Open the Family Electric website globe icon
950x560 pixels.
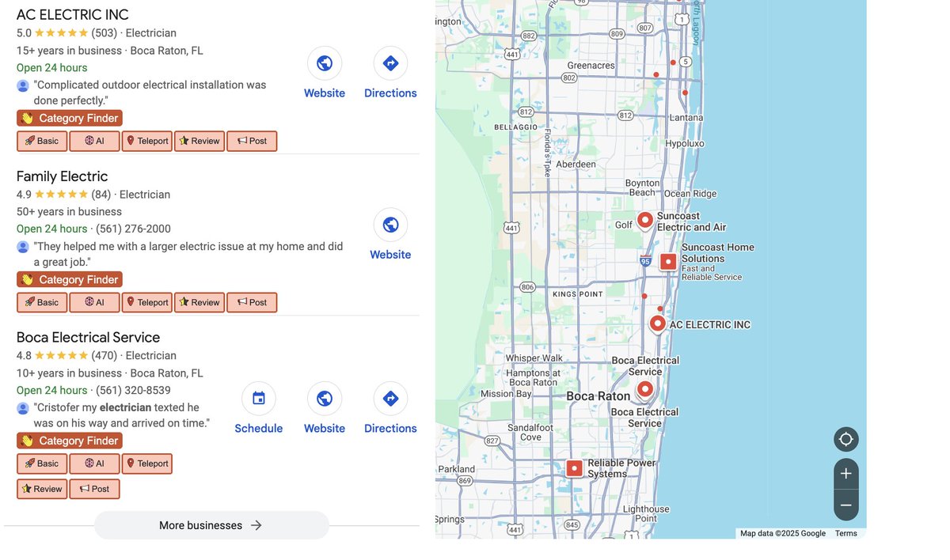point(390,225)
